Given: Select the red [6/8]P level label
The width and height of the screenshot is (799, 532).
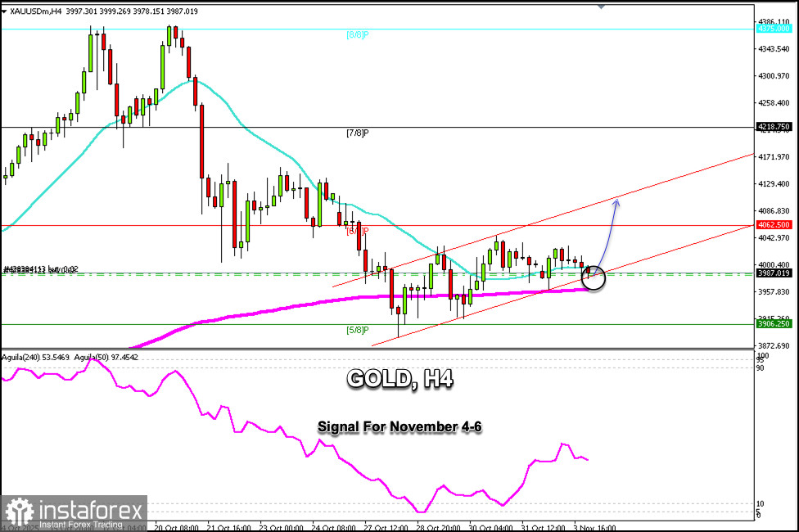Looking at the screenshot, I should pyautogui.click(x=357, y=231).
